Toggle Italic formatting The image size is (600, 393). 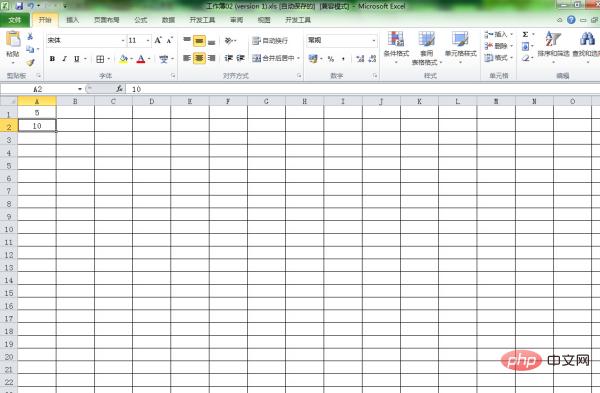tap(64, 59)
